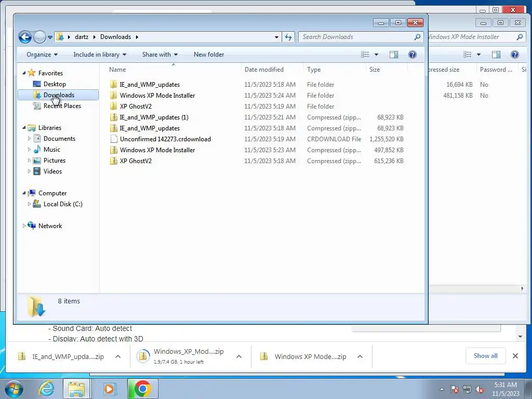Focus the Search Downloads field

(361, 37)
